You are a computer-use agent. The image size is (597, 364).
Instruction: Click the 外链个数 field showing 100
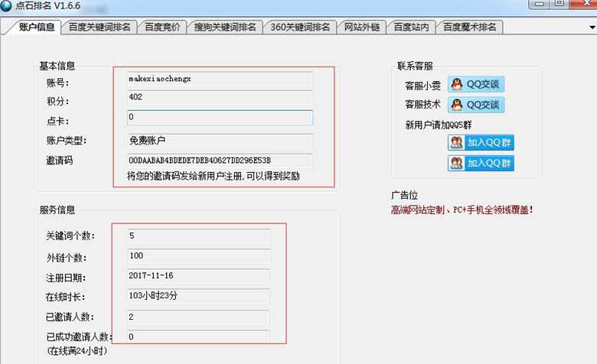click(x=198, y=256)
